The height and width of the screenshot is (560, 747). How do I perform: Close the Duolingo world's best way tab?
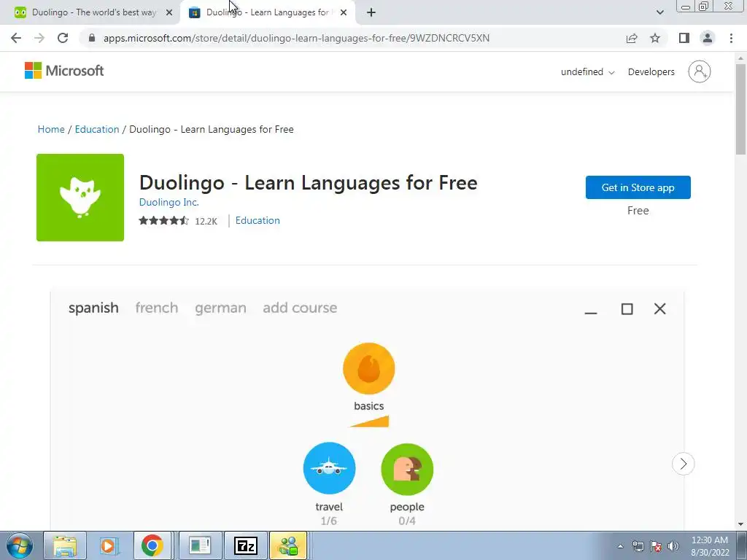pyautogui.click(x=169, y=12)
